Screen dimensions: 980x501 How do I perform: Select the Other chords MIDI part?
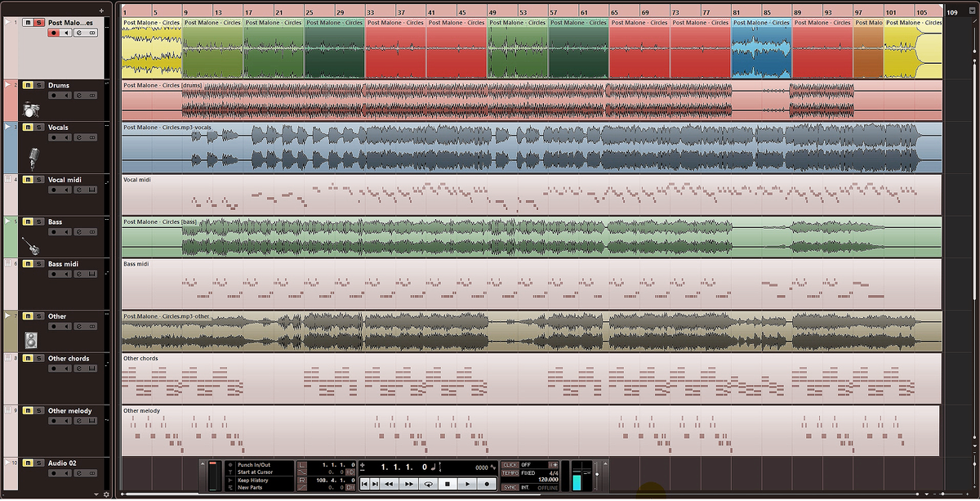tap(532, 378)
